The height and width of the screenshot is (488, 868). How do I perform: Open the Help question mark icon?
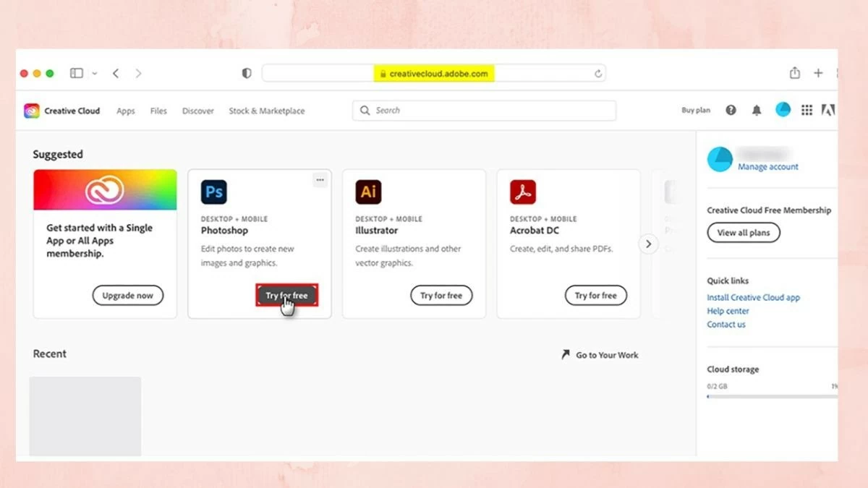click(731, 111)
